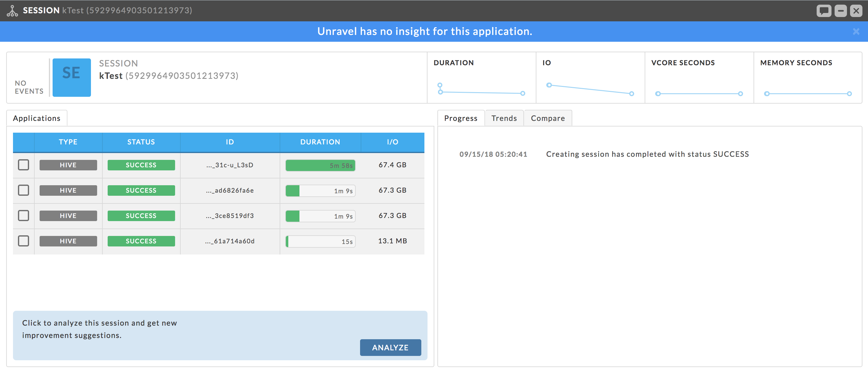This screenshot has width=868, height=372.
Task: Click the Progress tab
Action: coord(462,118)
